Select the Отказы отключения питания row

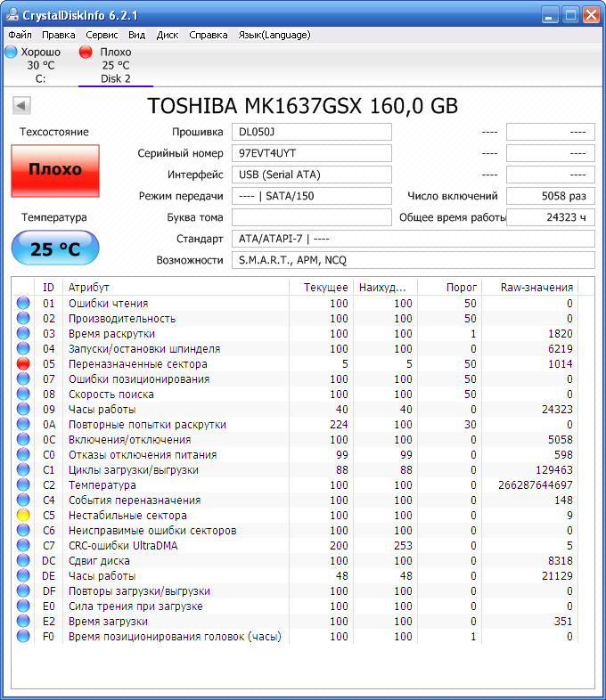tap(295, 454)
